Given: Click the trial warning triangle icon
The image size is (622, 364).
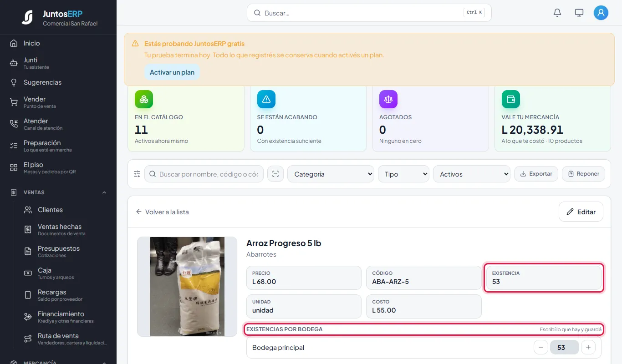Looking at the screenshot, I should point(135,44).
